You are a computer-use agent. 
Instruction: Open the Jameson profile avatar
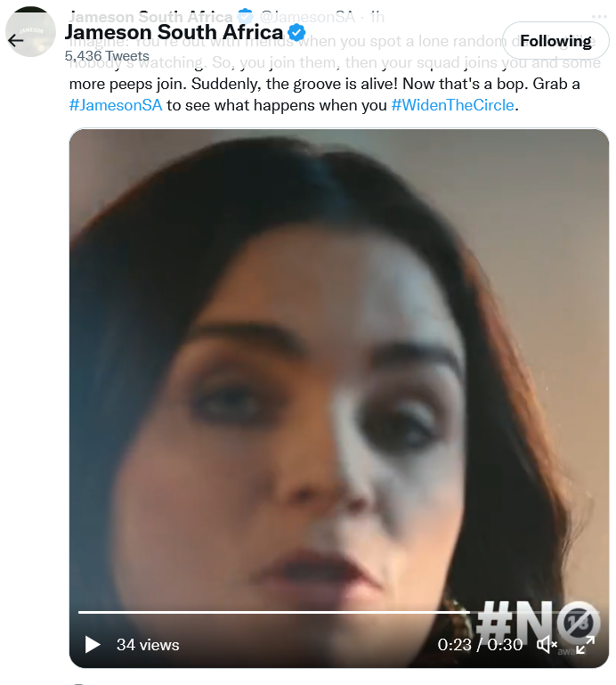tap(32, 32)
